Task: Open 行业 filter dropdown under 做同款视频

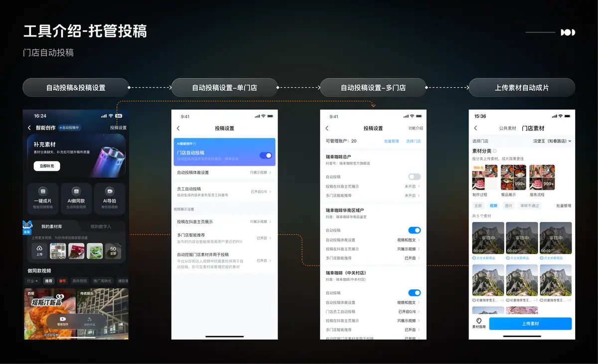Action: [x=32, y=281]
